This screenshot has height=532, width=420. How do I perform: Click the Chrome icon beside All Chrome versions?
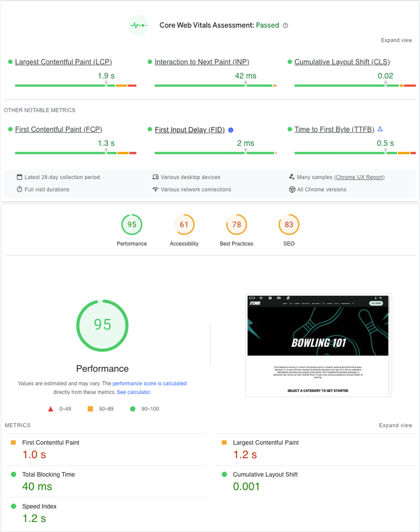[292, 189]
